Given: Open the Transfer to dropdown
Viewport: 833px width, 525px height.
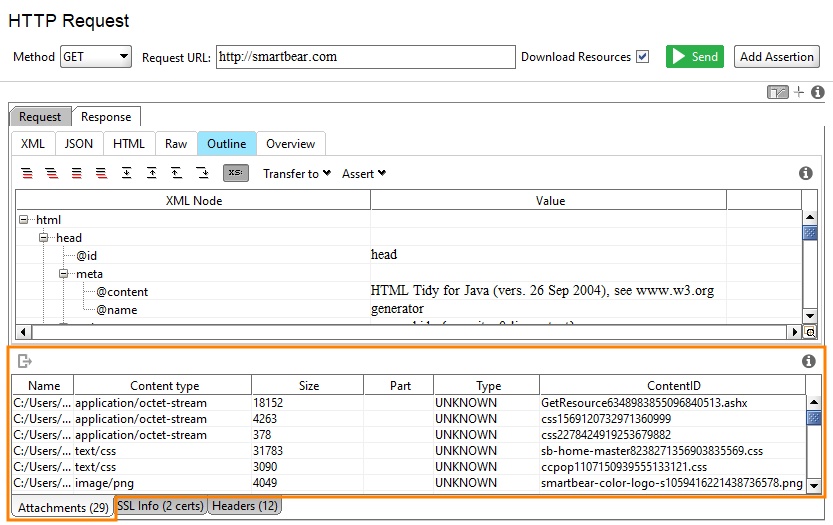Looking at the screenshot, I should (x=297, y=174).
